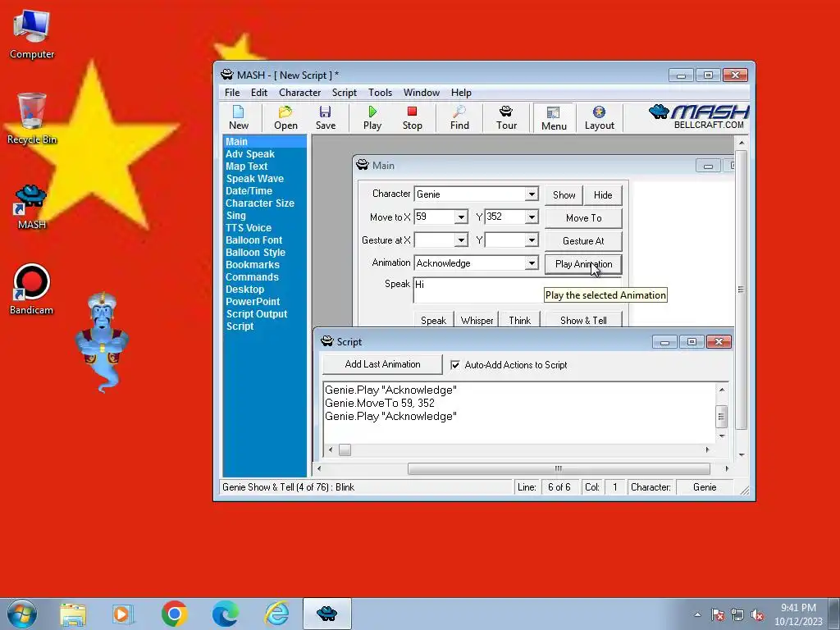The width and height of the screenshot is (840, 630).
Task: Open Microsoft Edge from the taskbar
Action: pyautogui.click(x=226, y=614)
